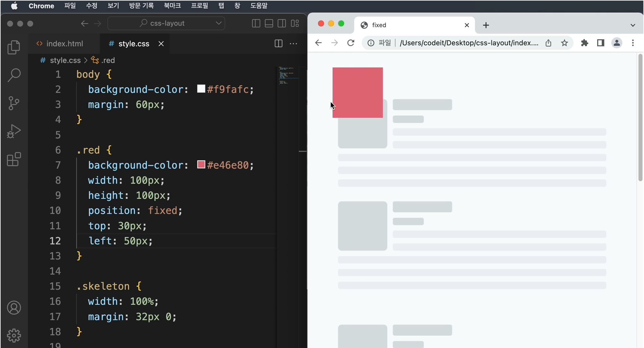Open a new Chrome tab
This screenshot has height=348, width=644.
486,25
